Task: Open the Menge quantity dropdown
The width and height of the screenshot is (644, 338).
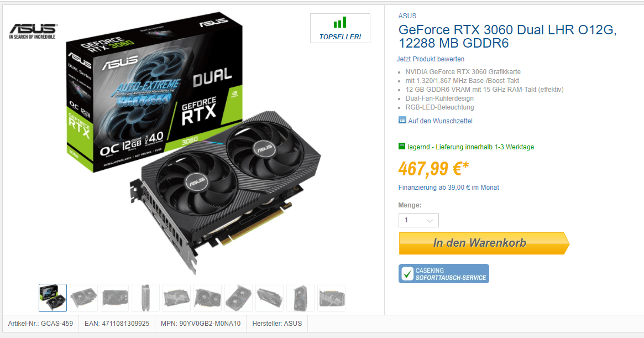Action: coord(418,220)
